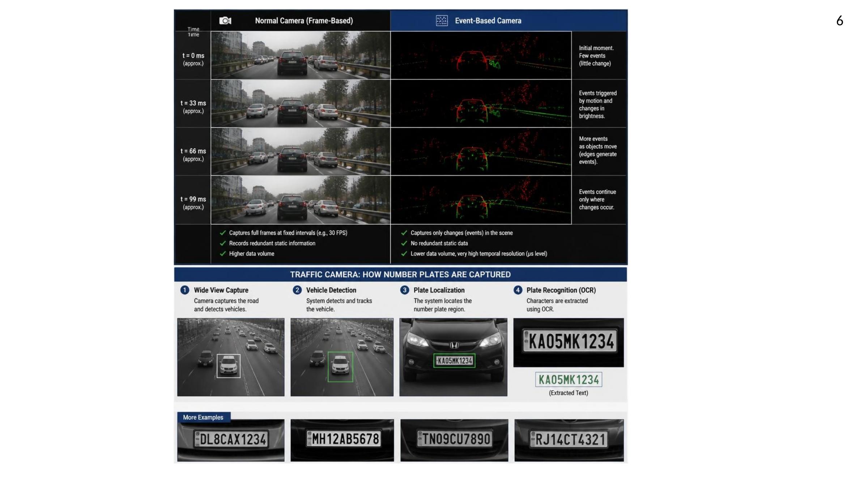Click 'Characters are extracted using OCR' description
Screen dimensions: 868x488
coord(557,305)
